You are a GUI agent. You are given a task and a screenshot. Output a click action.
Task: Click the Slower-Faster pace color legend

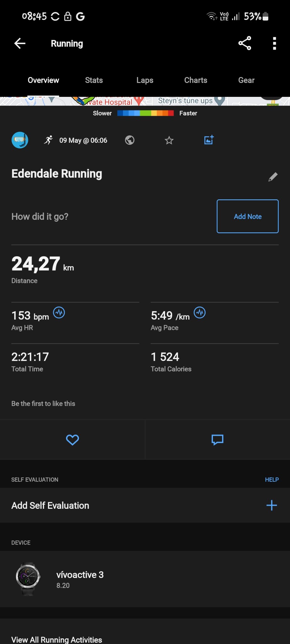coord(145,113)
